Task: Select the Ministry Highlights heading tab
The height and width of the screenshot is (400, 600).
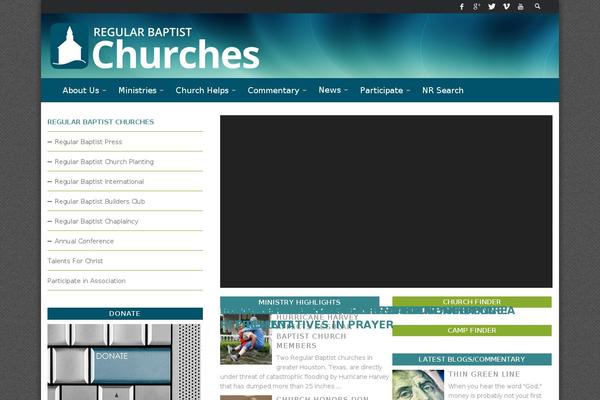Action: click(299, 302)
